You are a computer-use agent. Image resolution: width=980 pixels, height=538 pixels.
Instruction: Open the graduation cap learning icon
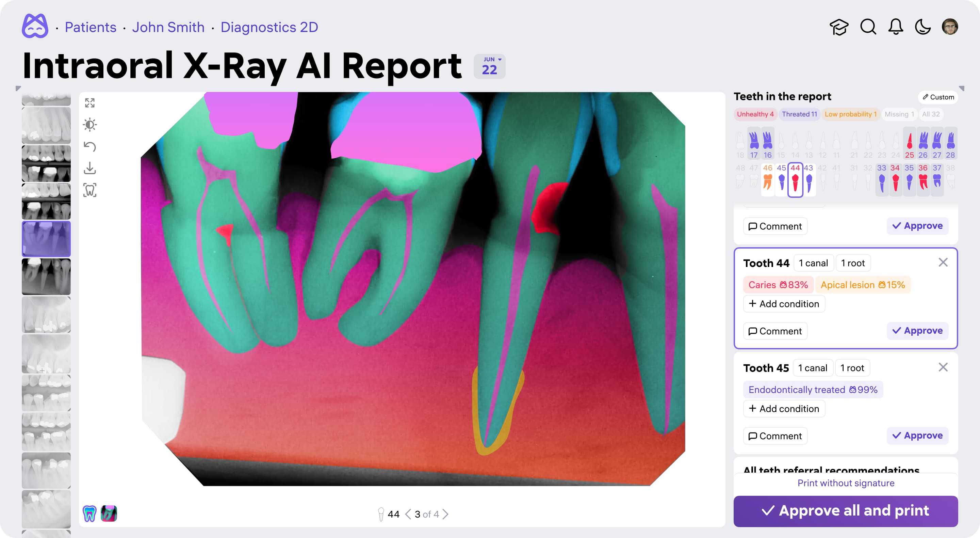839,27
